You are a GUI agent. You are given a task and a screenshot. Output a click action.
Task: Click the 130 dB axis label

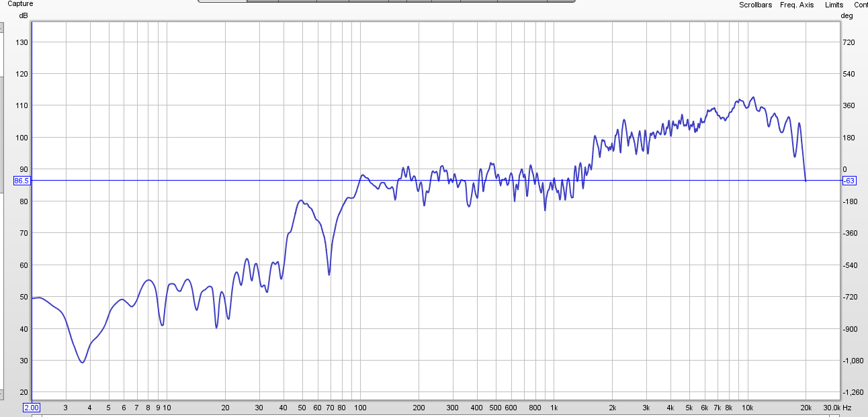pyautogui.click(x=22, y=42)
